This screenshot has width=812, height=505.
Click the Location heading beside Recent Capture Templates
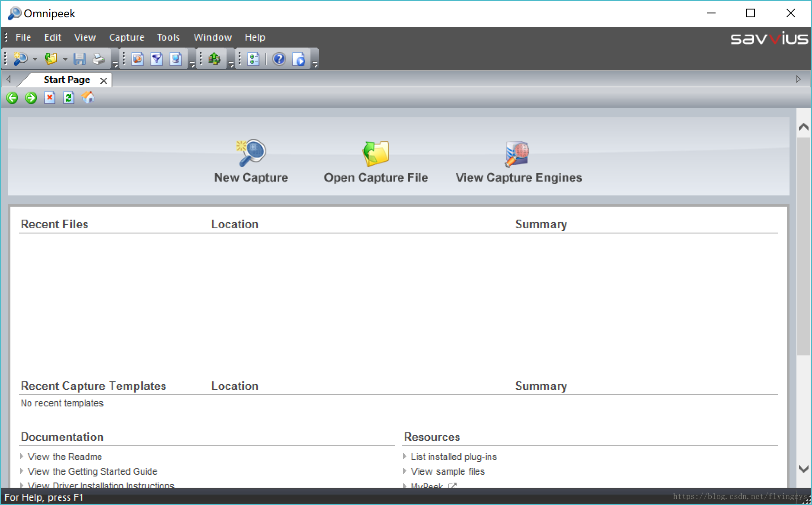coord(235,386)
